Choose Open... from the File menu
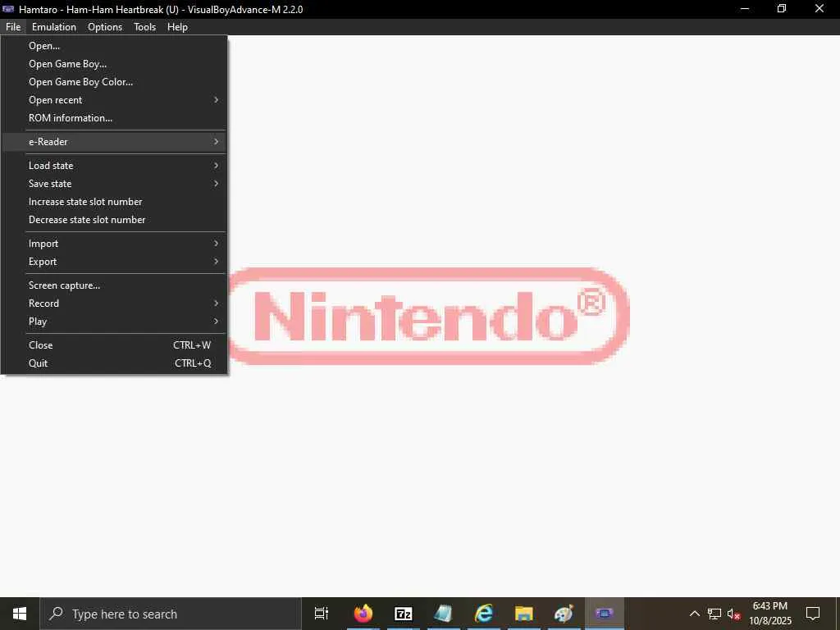Image resolution: width=840 pixels, height=630 pixels. (x=114, y=46)
